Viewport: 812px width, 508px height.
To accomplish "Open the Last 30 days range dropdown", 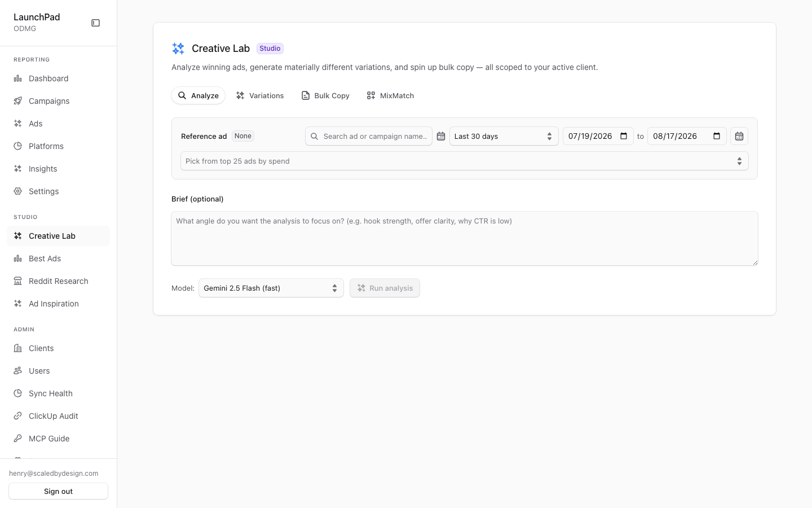I will tap(504, 136).
